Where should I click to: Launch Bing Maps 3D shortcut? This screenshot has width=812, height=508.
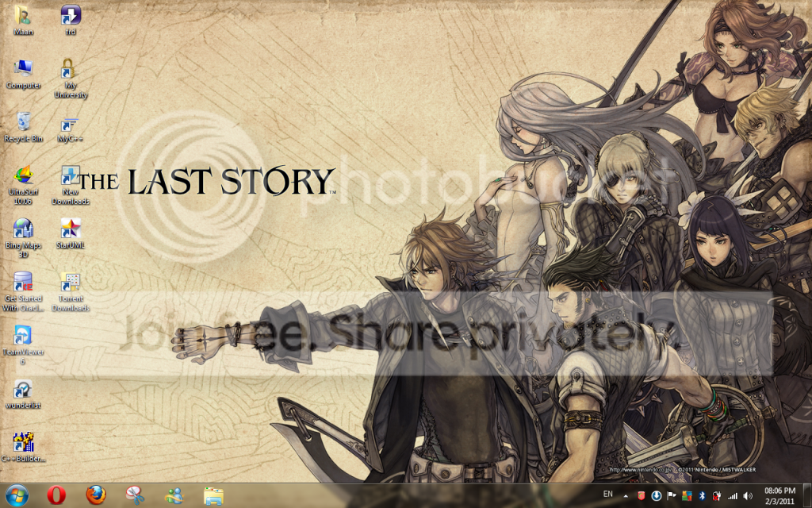[23, 238]
